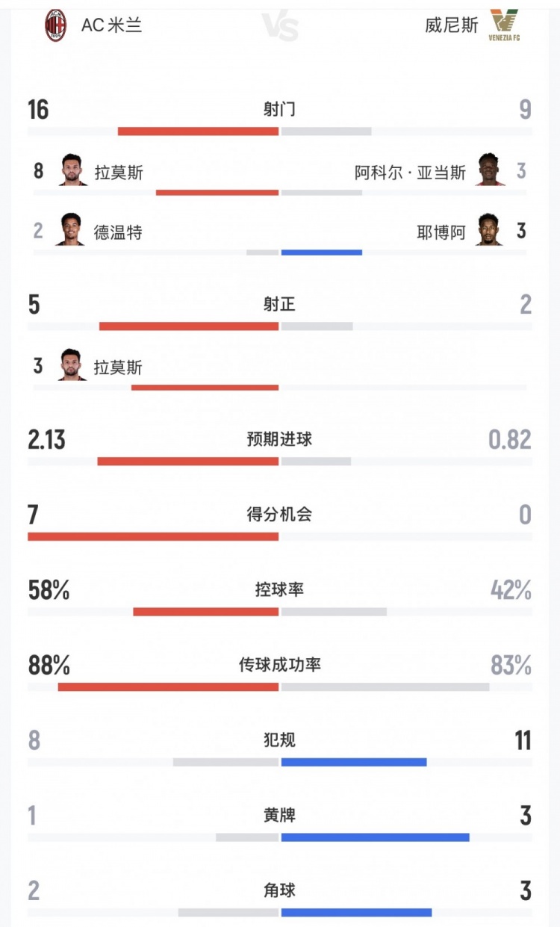Tap 阿科尔·亚当斯 player avatar
The image size is (560, 927).
pyautogui.click(x=491, y=171)
